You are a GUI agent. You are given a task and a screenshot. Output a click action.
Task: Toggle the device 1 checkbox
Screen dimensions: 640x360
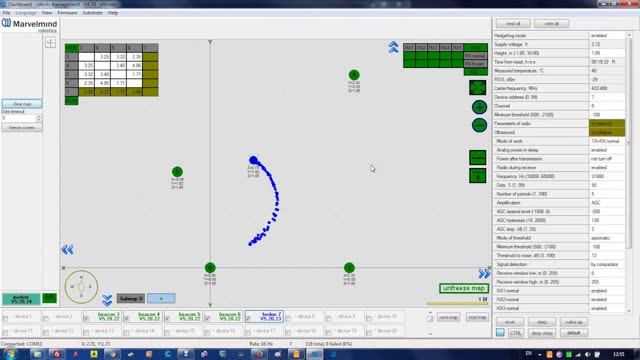tap(5, 319)
